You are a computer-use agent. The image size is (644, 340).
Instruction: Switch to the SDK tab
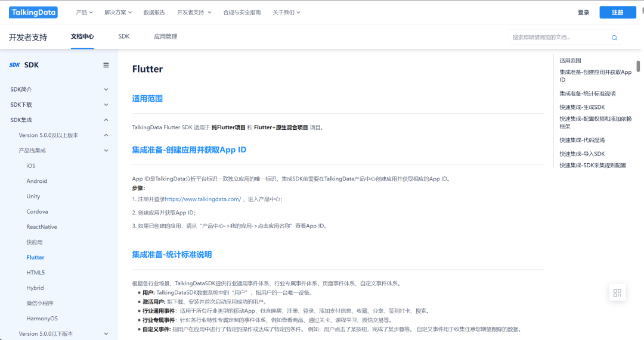123,36
